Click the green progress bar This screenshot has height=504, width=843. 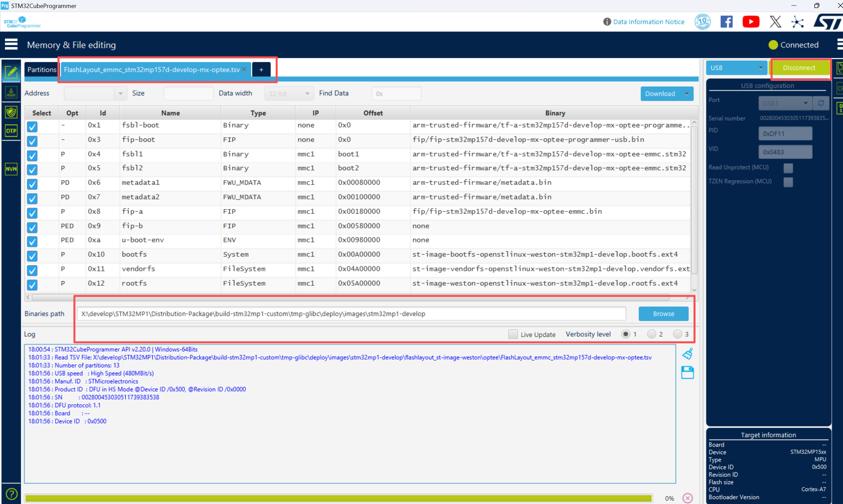click(338, 498)
